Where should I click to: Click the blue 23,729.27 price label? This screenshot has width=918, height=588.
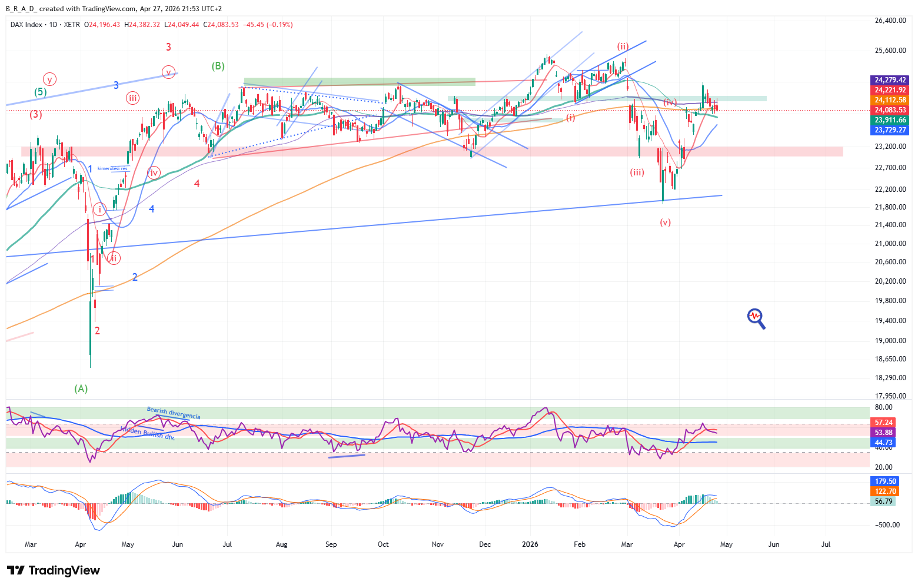(889, 130)
